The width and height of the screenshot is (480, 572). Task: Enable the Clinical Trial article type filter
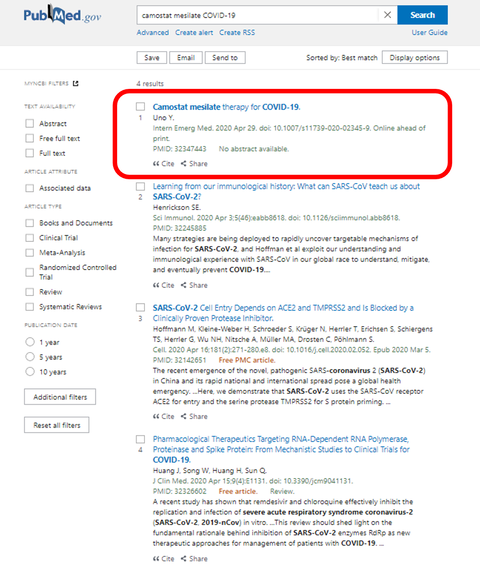tap(30, 238)
